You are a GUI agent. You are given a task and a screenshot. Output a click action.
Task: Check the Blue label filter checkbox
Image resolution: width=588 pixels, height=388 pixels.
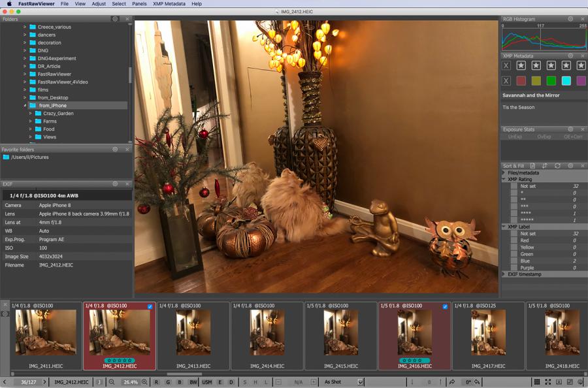click(x=515, y=261)
